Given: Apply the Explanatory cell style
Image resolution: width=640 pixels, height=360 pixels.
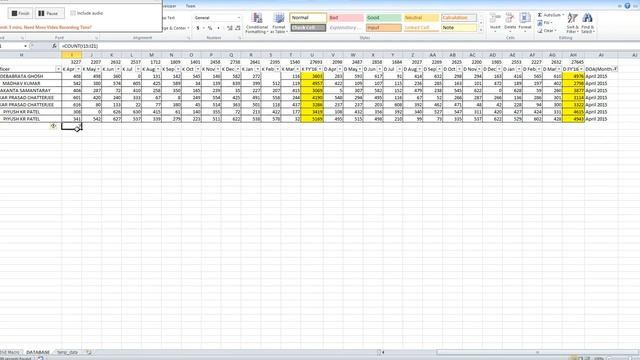Looking at the screenshot, I should click(346, 28).
